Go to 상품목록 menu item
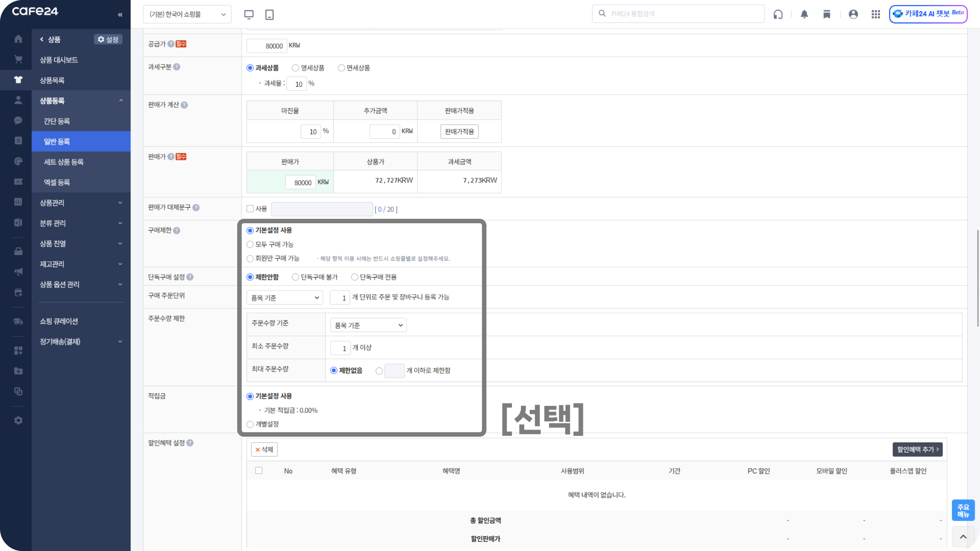 [52, 80]
